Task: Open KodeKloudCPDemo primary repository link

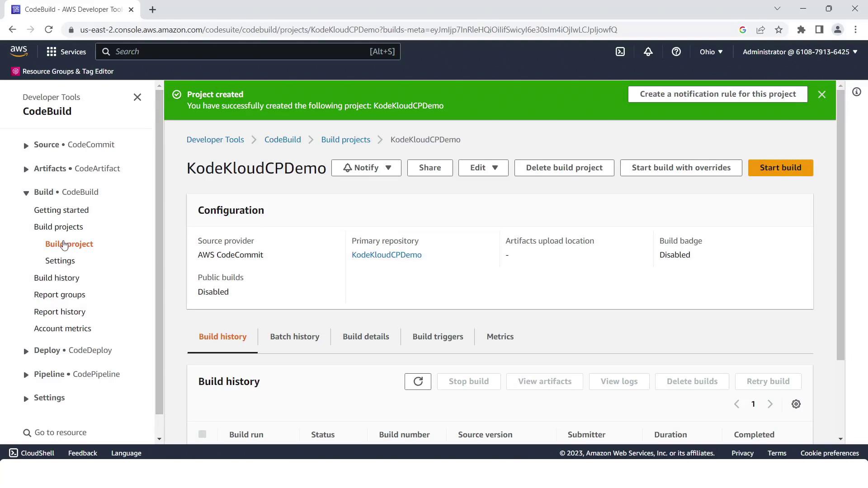Action: click(x=386, y=255)
